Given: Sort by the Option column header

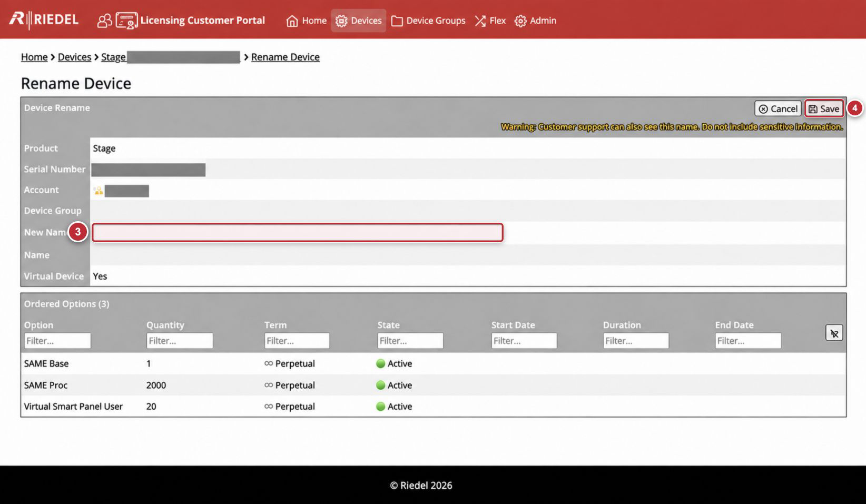Looking at the screenshot, I should (38, 325).
